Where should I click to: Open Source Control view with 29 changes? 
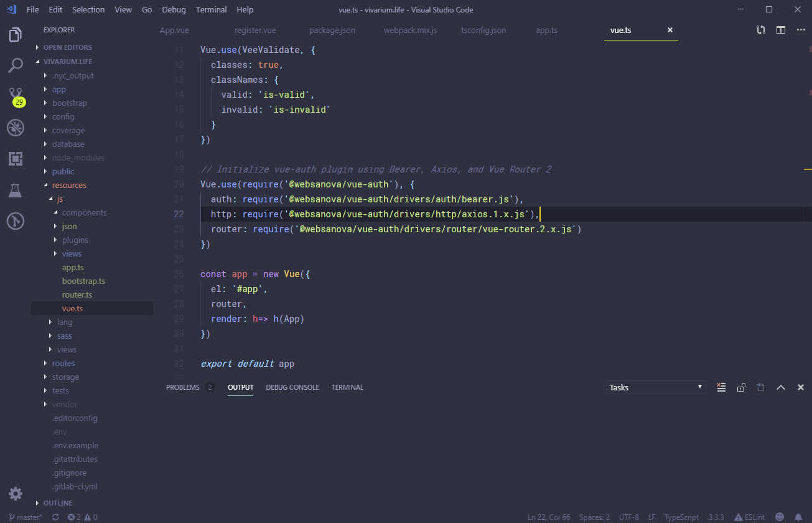pos(16,97)
